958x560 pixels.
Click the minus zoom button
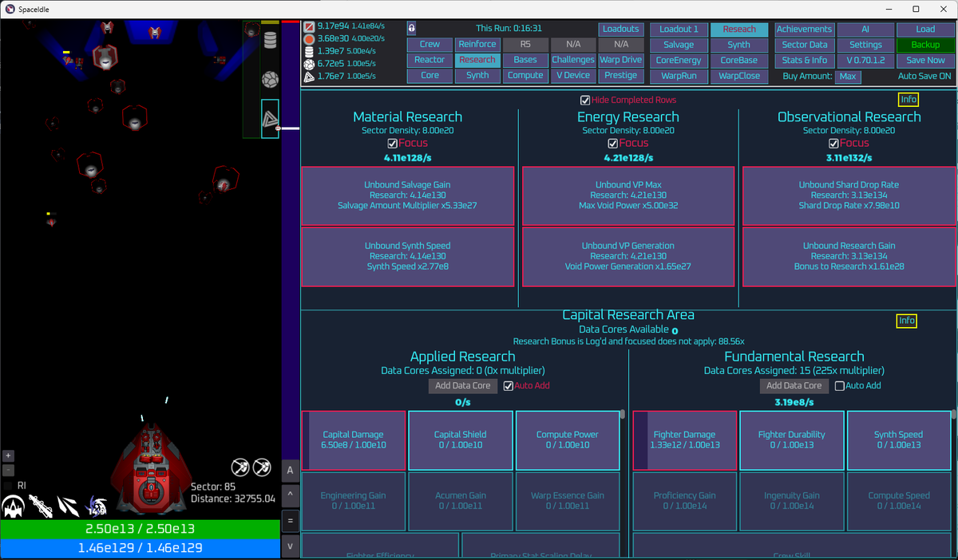coord(8,469)
